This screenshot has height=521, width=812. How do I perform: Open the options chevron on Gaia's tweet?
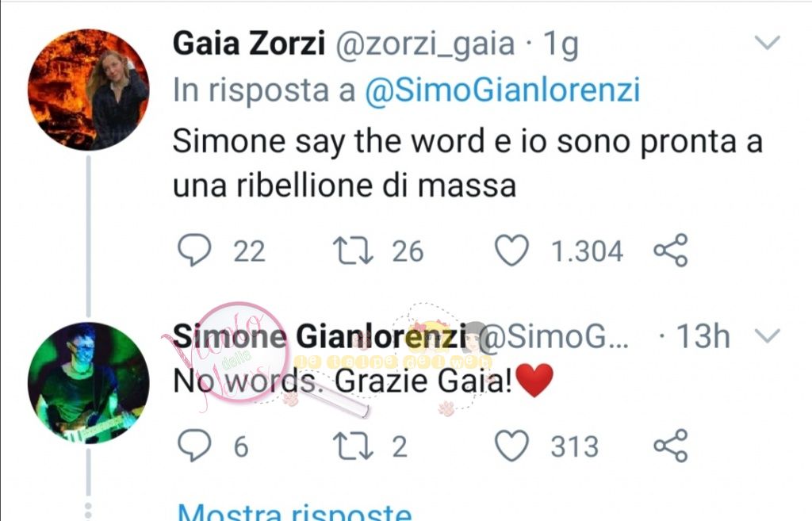click(767, 42)
